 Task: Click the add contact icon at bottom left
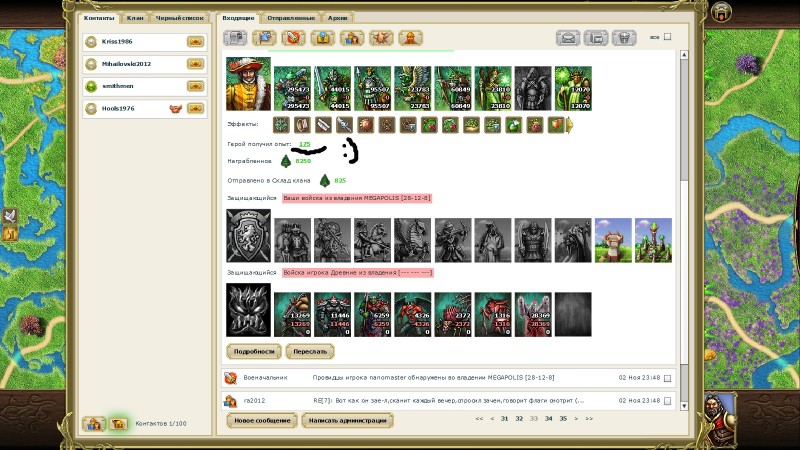coord(94,423)
